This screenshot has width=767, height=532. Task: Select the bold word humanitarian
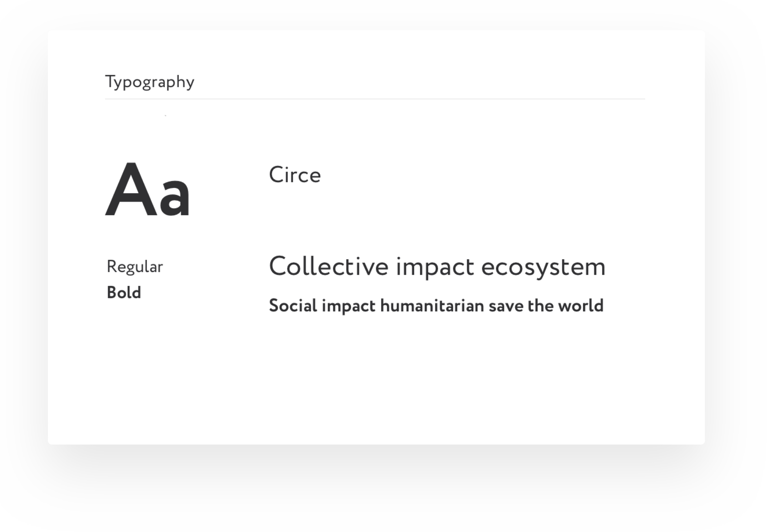[x=432, y=306]
